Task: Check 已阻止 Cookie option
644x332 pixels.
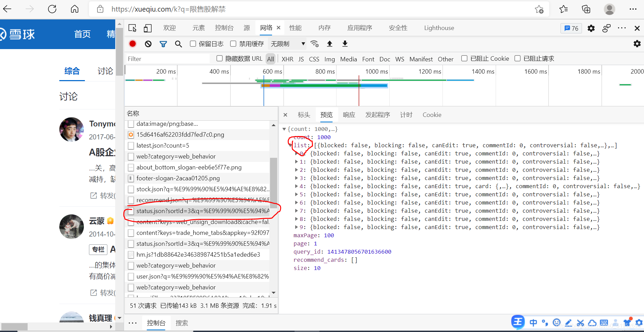Action: point(464,58)
